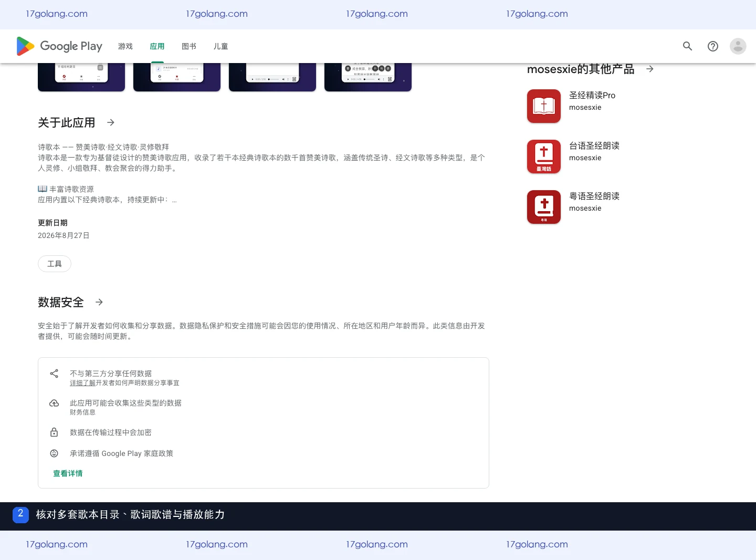Click the date text 2026年8月27日

pos(64,235)
